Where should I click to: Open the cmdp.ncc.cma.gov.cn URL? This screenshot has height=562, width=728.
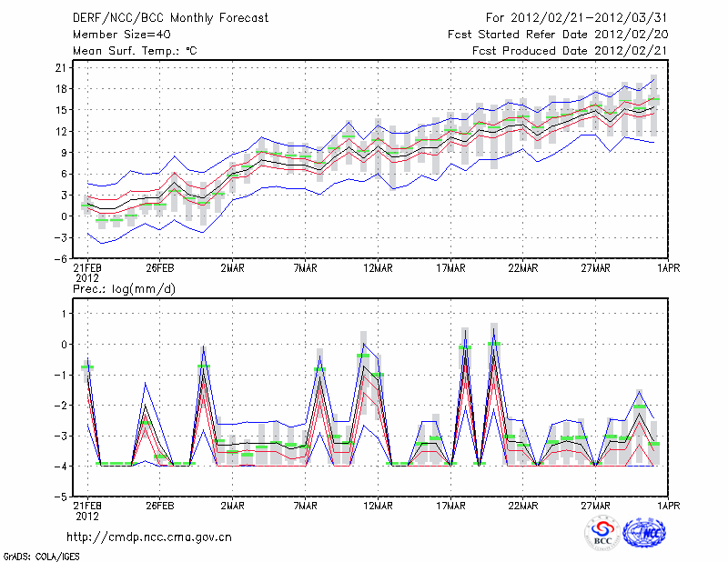(x=149, y=537)
